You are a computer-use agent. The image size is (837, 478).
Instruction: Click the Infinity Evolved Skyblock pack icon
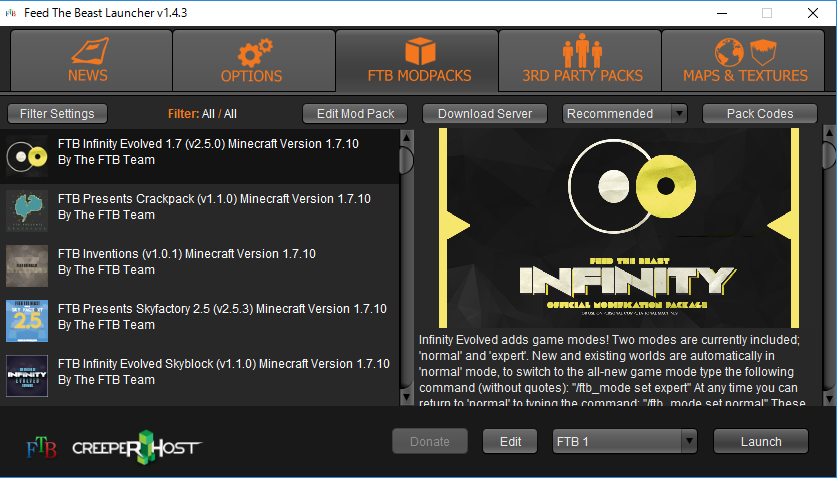27,376
